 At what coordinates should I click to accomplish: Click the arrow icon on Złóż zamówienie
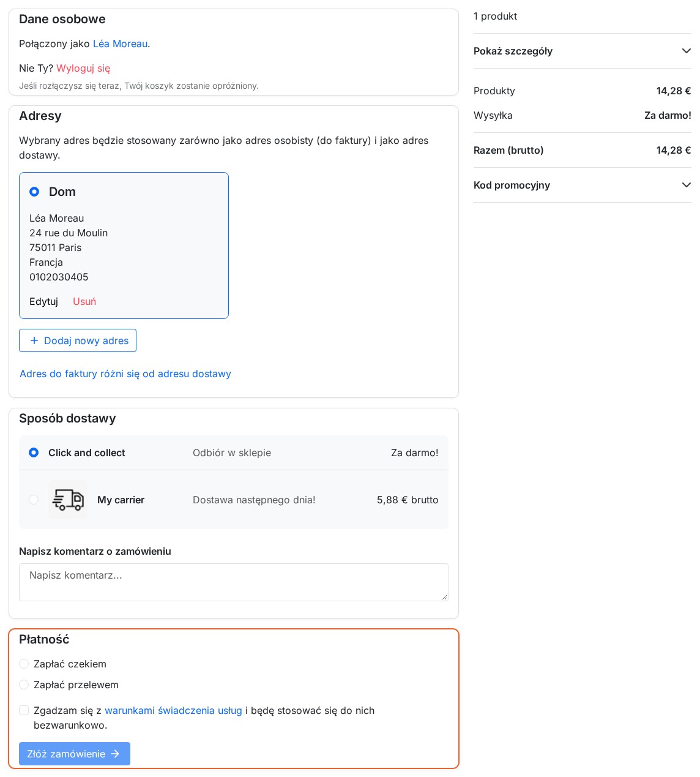[115, 754]
